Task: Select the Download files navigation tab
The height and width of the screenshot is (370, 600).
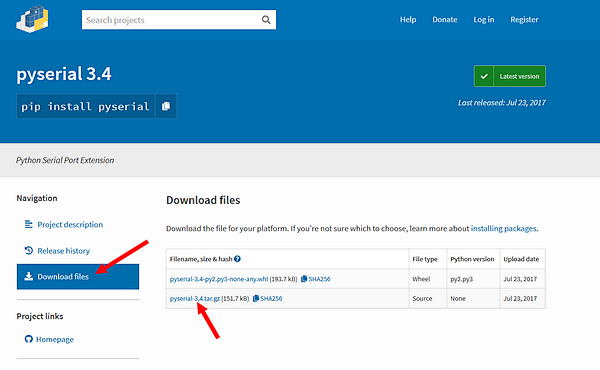Action: point(78,277)
